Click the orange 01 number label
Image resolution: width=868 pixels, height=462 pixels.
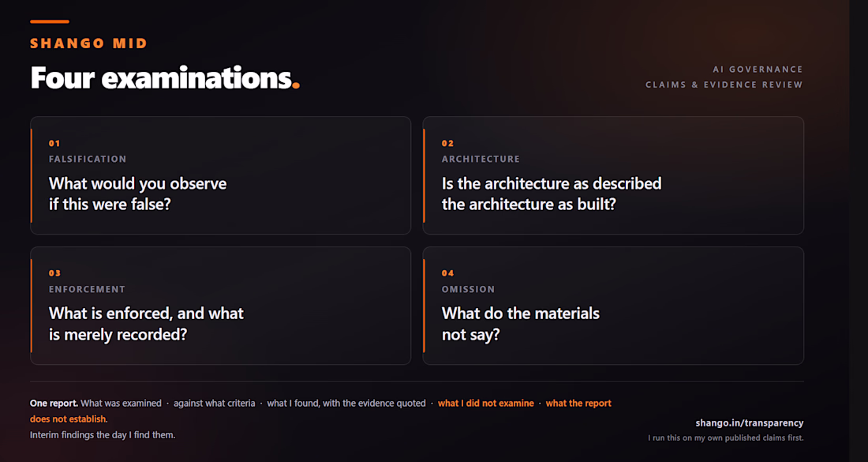(54, 144)
